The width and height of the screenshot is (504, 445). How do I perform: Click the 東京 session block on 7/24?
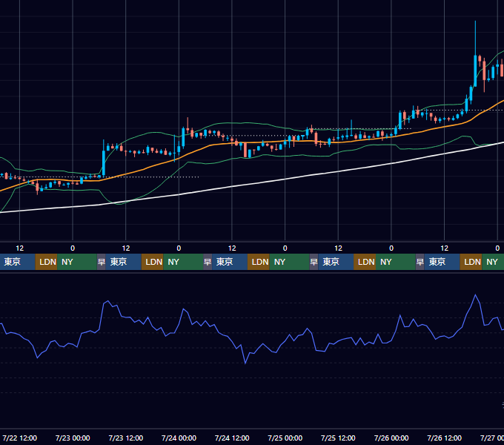point(230,262)
